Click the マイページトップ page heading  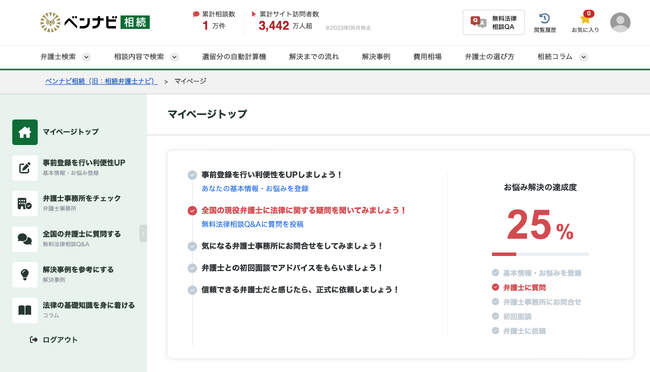[207, 114]
